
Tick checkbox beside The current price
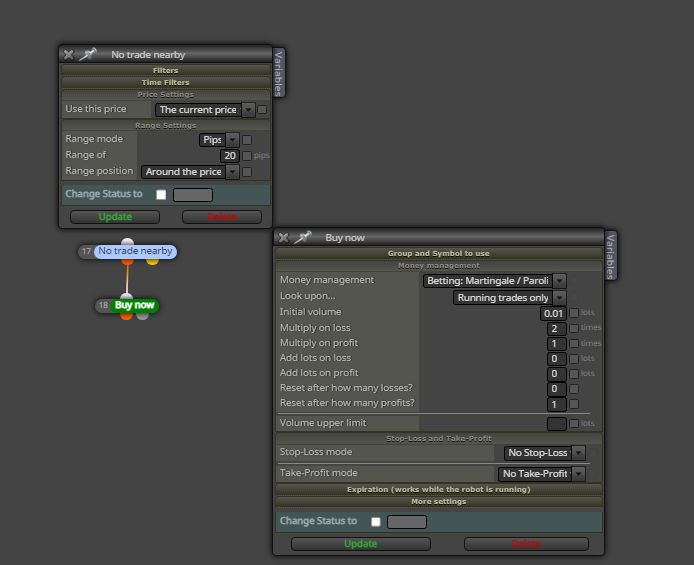tap(262, 109)
